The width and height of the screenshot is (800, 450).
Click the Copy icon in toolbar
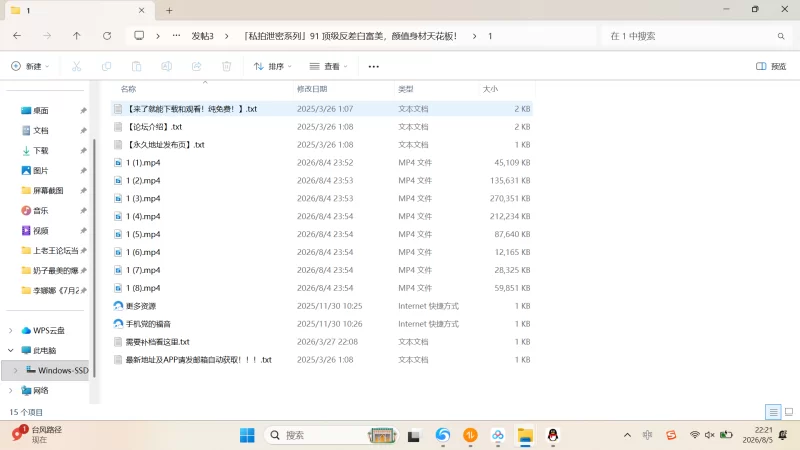[x=106, y=66]
